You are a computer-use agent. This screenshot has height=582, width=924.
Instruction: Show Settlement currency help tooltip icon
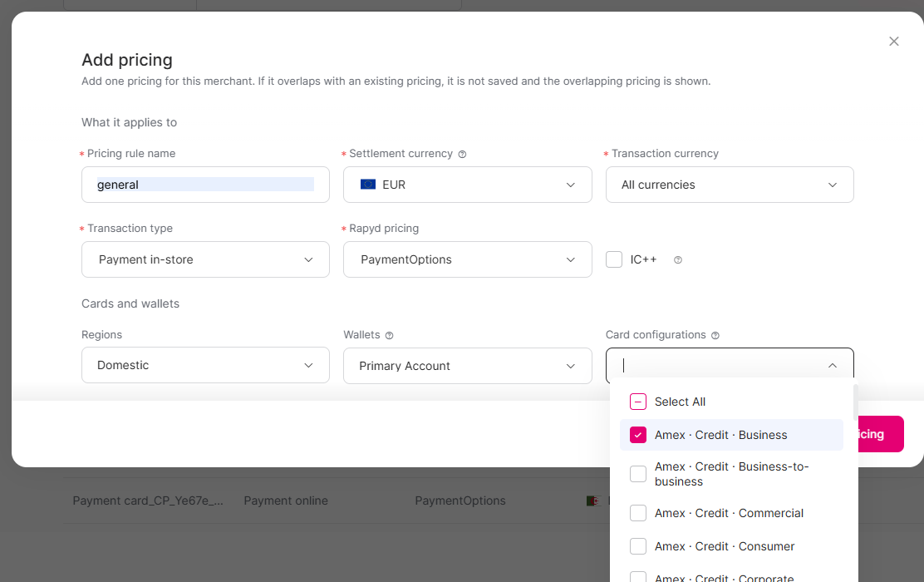click(463, 155)
